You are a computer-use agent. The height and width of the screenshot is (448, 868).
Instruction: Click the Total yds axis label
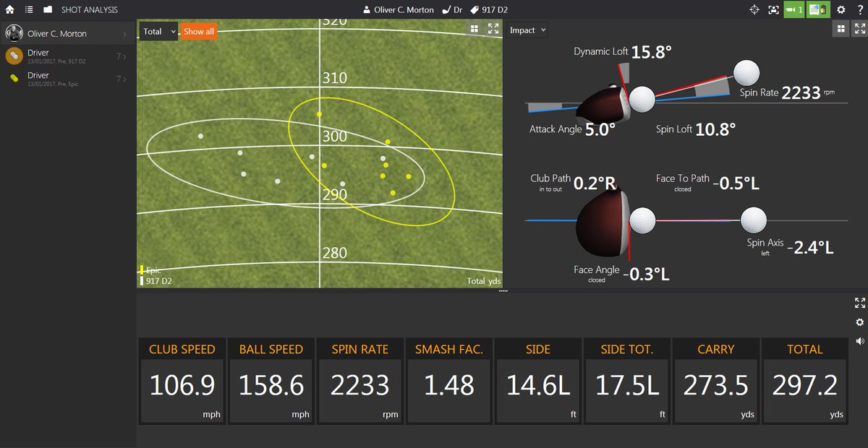coord(484,281)
